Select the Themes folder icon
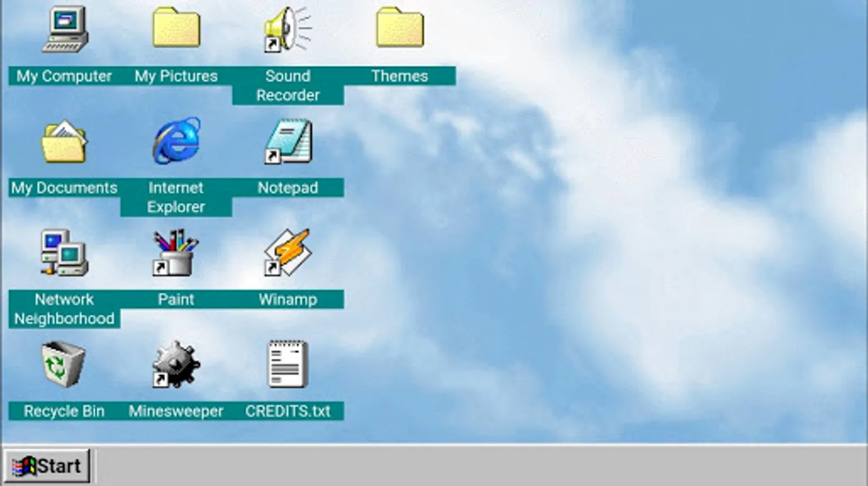The image size is (868, 486). pos(400,27)
